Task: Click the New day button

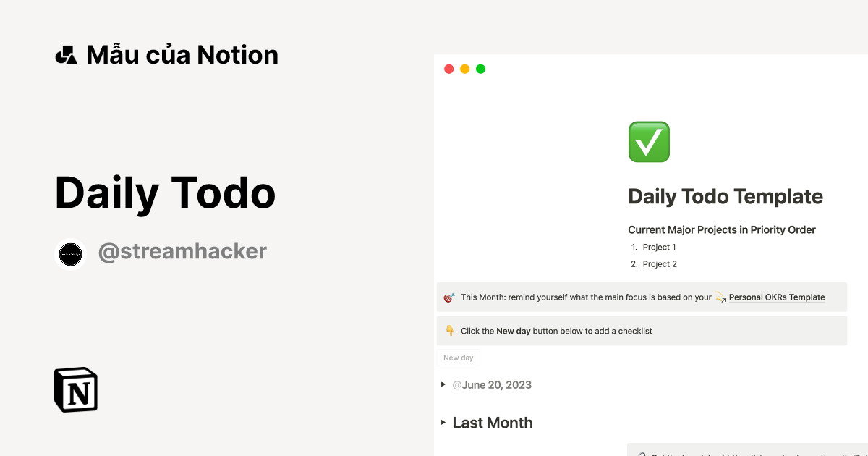Action: click(458, 357)
